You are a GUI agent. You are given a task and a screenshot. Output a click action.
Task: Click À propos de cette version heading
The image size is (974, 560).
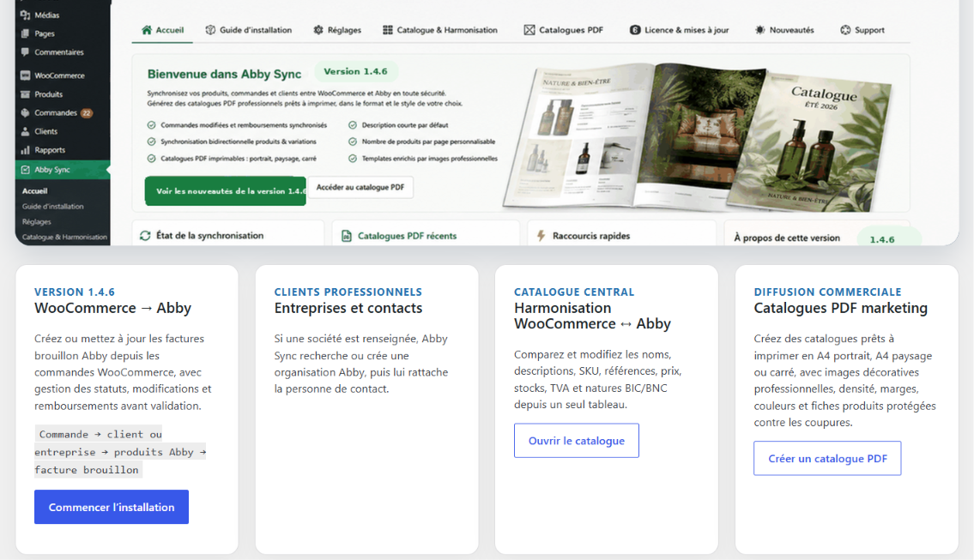tap(787, 238)
